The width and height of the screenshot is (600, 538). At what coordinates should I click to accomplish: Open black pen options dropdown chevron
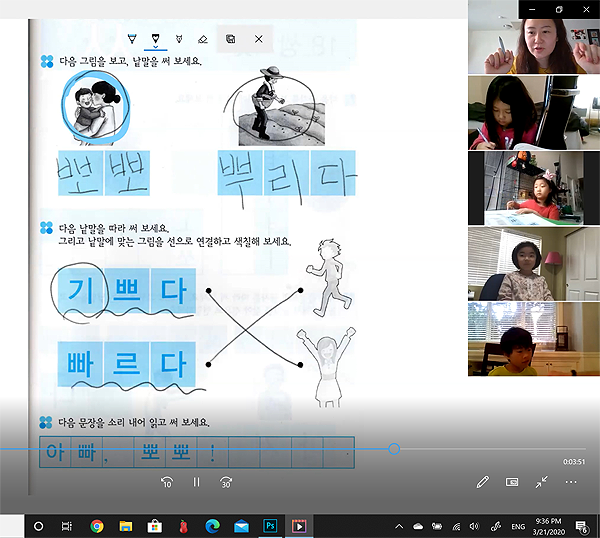click(155, 47)
